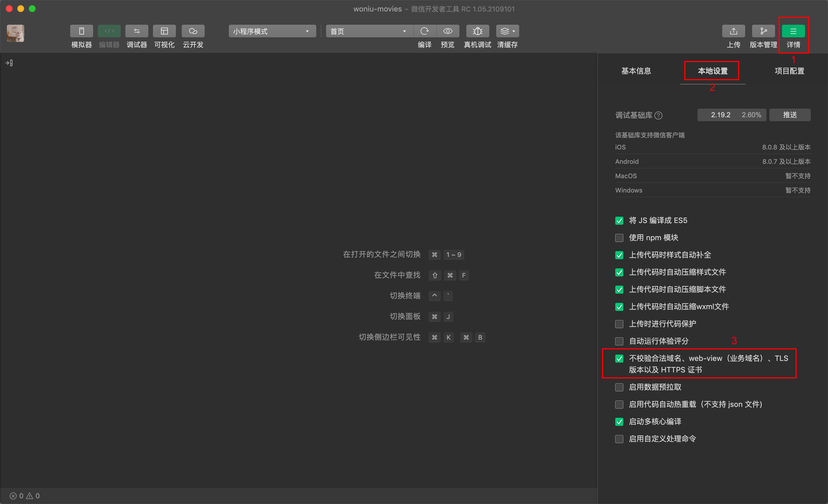Switch to the 本地设置 tab

click(713, 71)
